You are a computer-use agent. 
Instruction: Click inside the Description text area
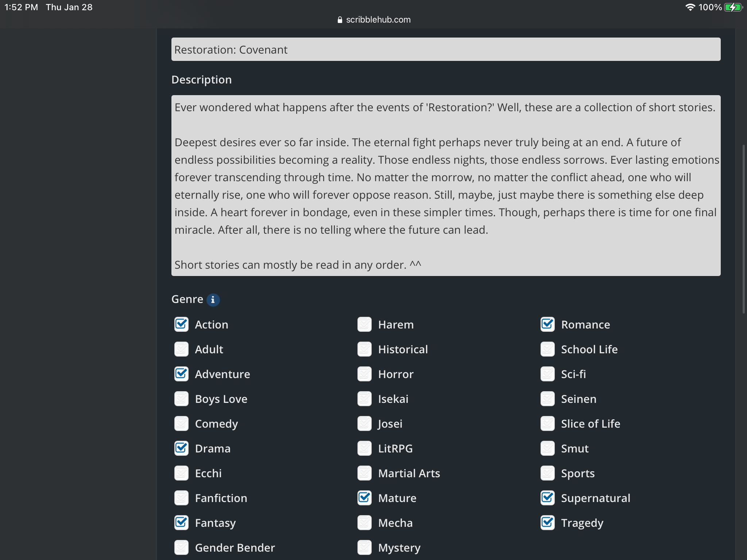point(446,185)
